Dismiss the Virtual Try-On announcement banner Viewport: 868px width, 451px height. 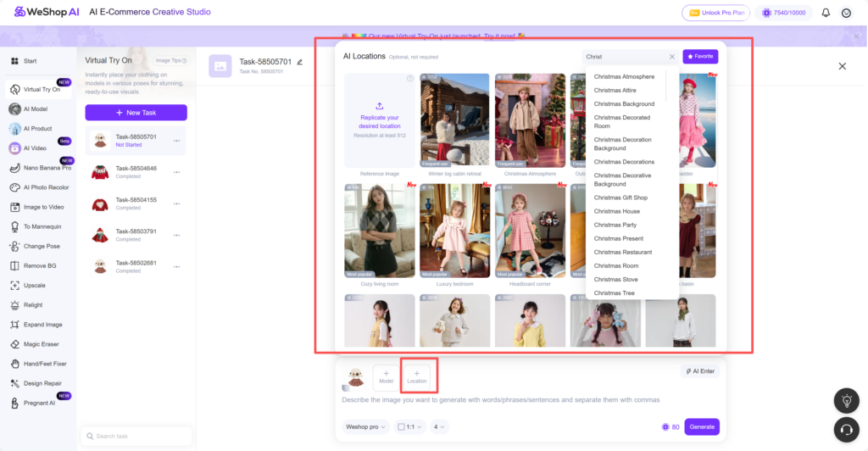[856, 36]
